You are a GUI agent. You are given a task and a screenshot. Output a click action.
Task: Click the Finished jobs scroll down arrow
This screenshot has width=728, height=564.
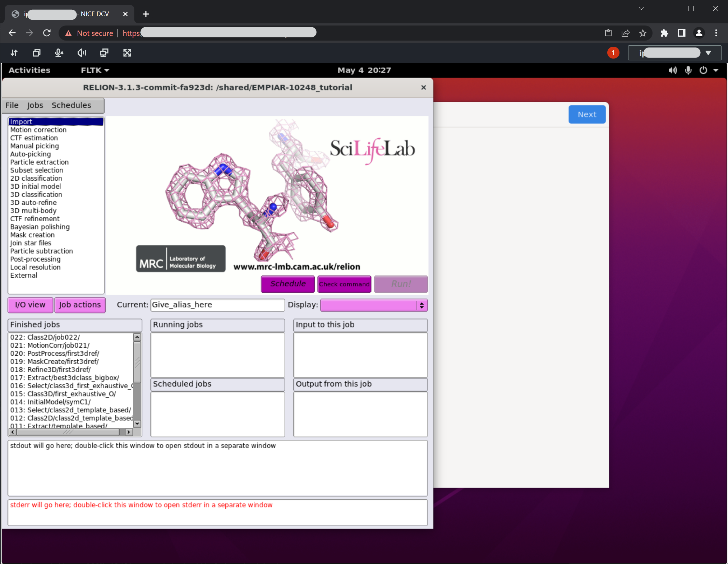pos(137,424)
